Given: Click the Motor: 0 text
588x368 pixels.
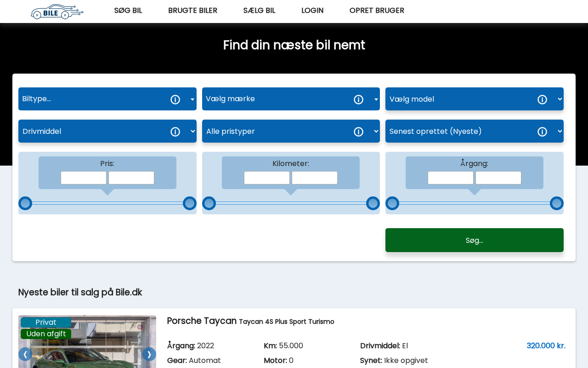Looking at the screenshot, I should (x=278, y=361).
